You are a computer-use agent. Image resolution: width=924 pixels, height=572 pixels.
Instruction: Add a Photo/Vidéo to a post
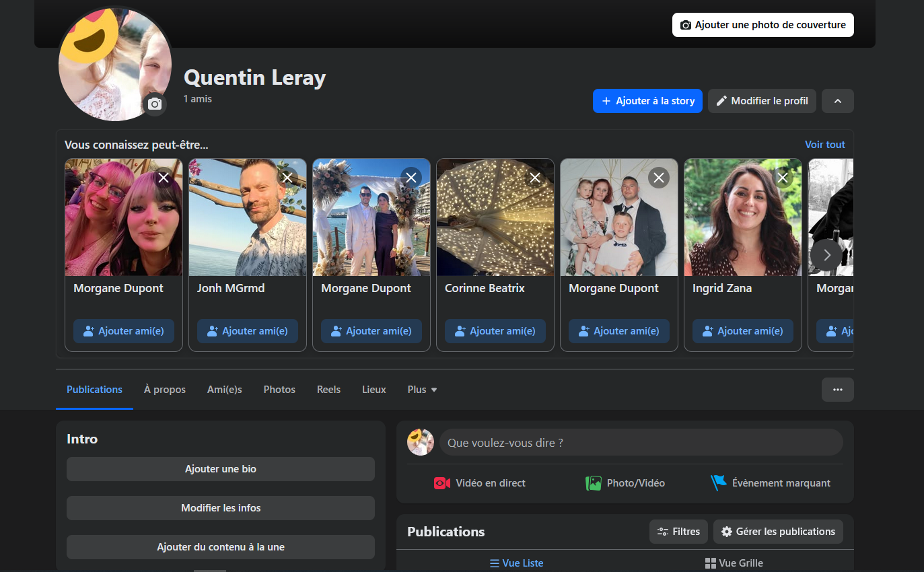click(625, 483)
